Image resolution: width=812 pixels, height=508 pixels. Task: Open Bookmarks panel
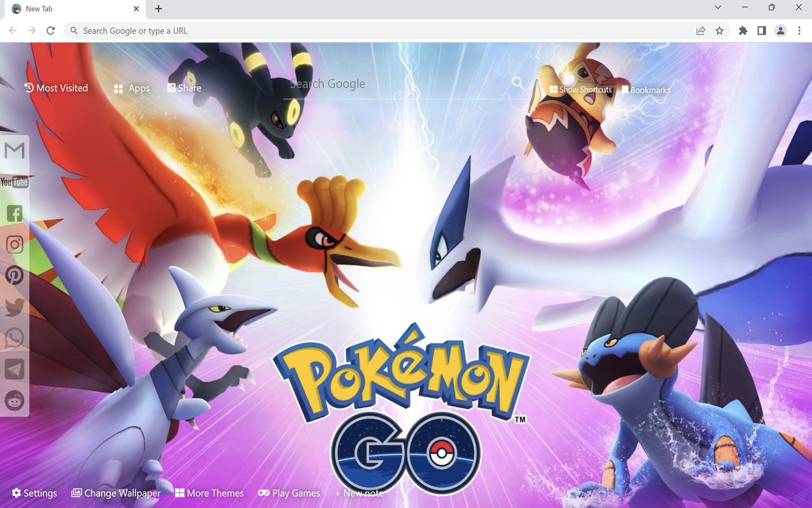tap(646, 90)
